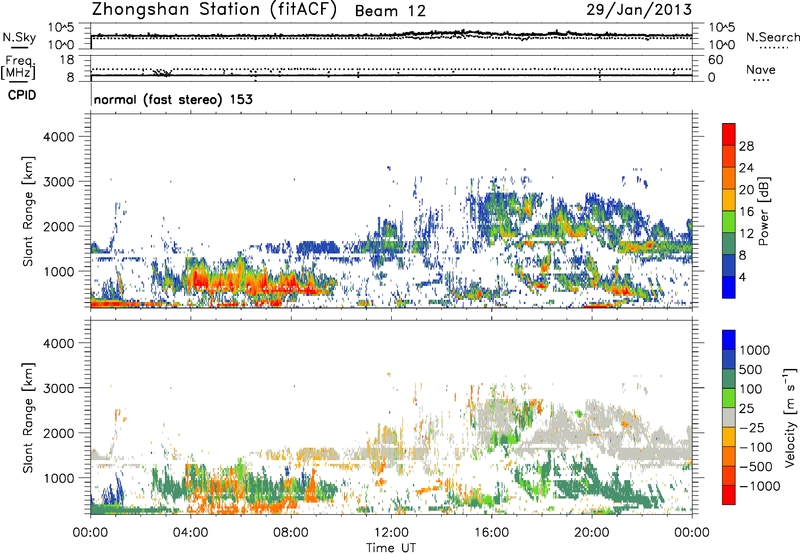The height and width of the screenshot is (554, 800).
Task: Click the "-100" label on the velocity colorbar
Action: coord(756,447)
